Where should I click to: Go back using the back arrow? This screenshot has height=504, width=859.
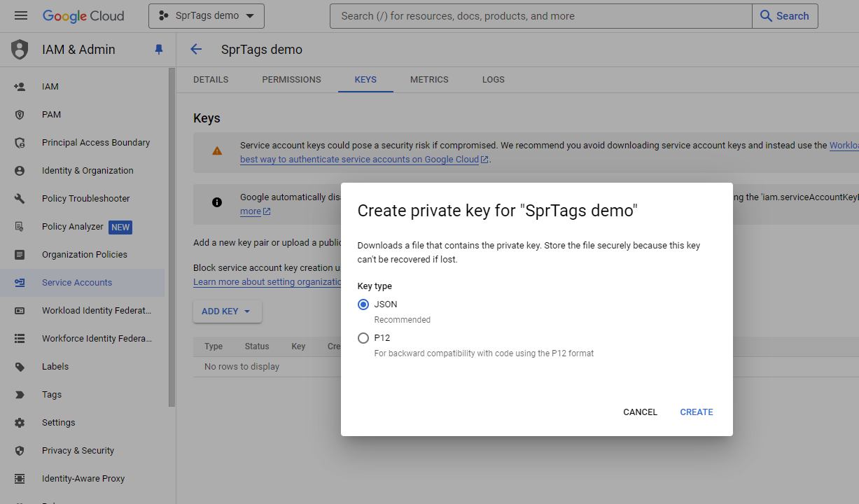point(196,49)
